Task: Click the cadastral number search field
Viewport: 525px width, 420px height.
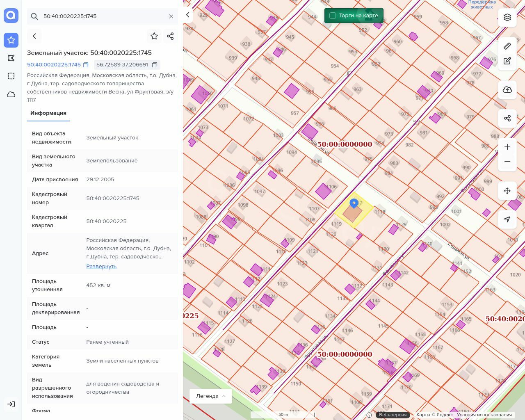Action: [103, 16]
